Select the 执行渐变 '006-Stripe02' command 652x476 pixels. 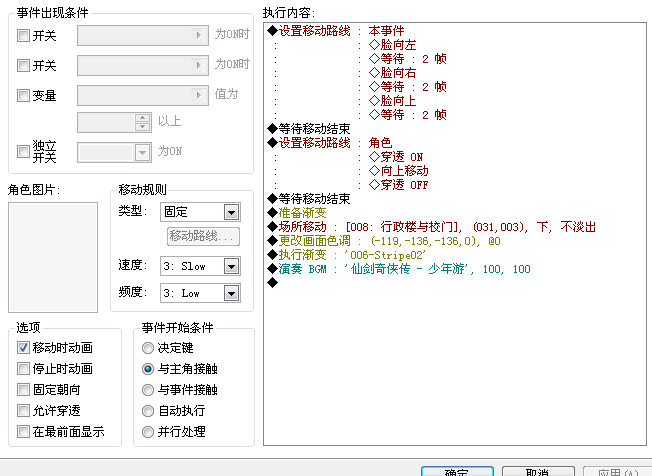(x=347, y=254)
